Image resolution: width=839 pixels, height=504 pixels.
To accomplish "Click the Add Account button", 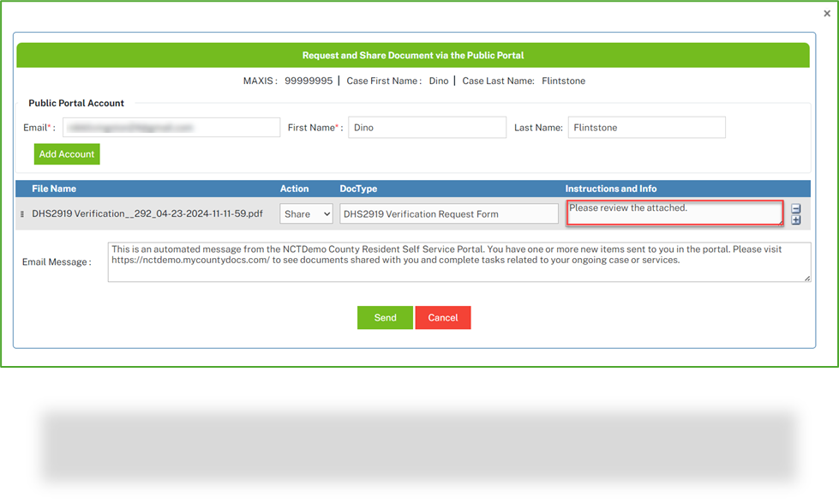I will [x=66, y=153].
